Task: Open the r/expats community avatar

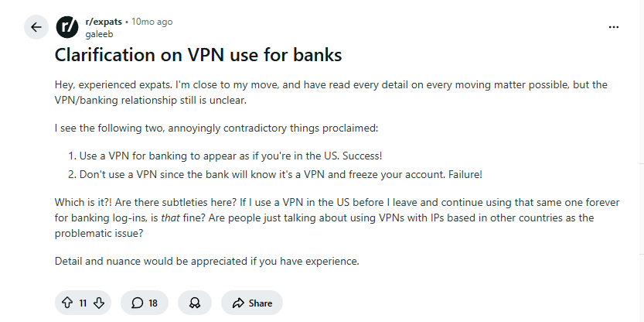Action: (x=67, y=28)
